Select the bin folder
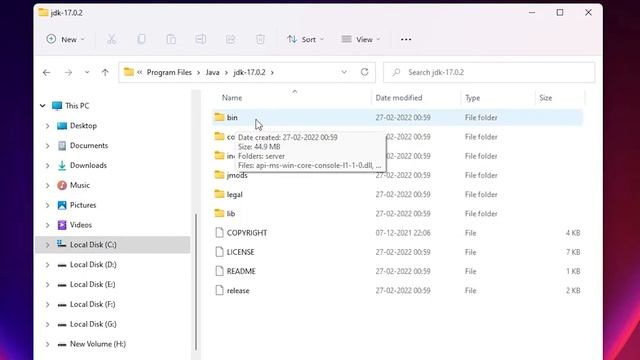Viewport: 640px width, 360px height. click(398, 118)
